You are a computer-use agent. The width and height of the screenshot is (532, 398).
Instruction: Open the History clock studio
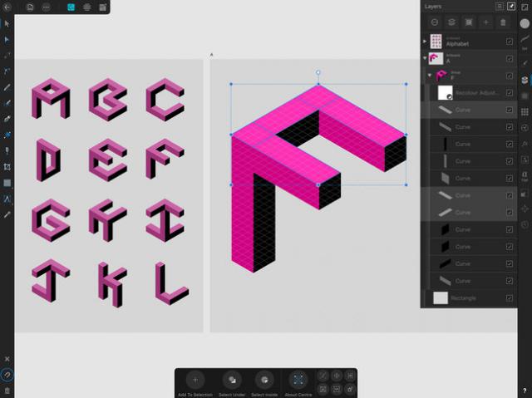click(525, 224)
